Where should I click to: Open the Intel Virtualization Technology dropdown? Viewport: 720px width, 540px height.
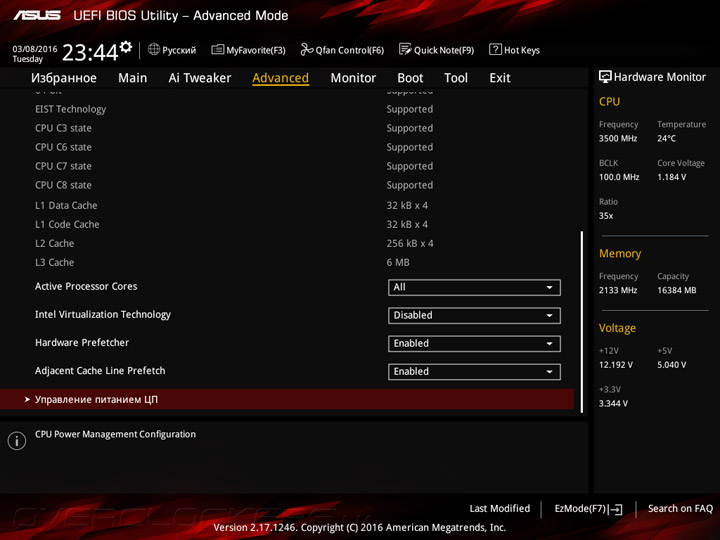[x=474, y=315]
